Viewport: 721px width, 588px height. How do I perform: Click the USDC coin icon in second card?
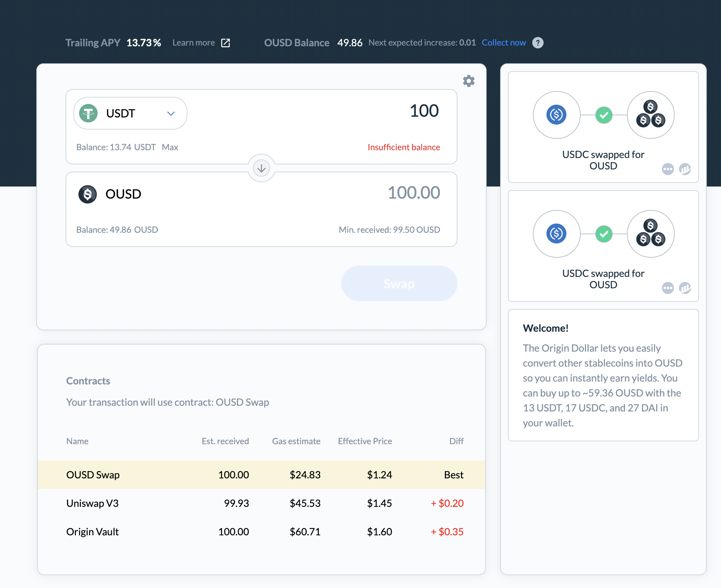(x=556, y=234)
